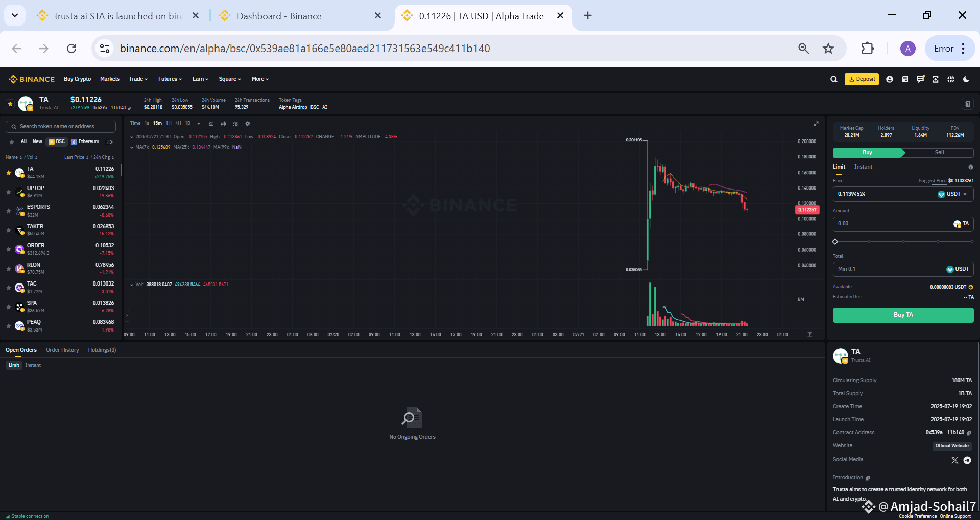
Task: Expand the Futures menu
Action: (170, 79)
